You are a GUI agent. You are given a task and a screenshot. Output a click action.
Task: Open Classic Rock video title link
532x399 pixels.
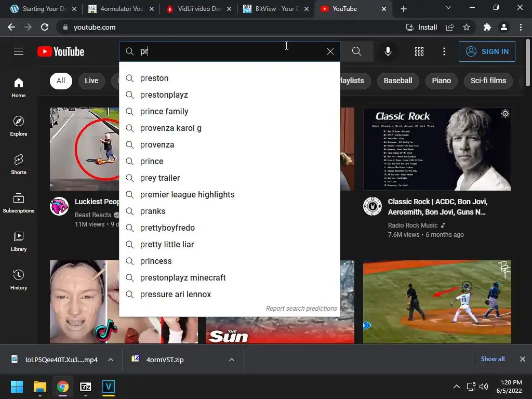[437, 207]
